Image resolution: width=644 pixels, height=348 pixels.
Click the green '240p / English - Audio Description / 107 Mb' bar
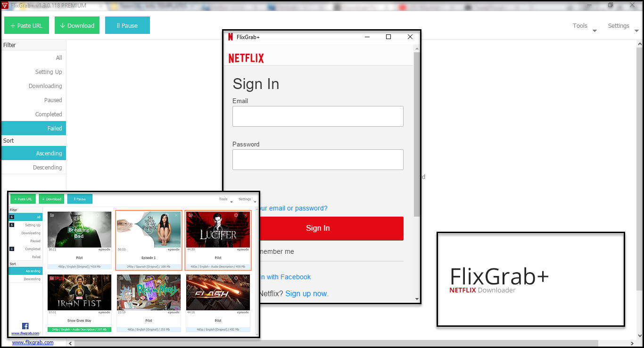(80, 330)
